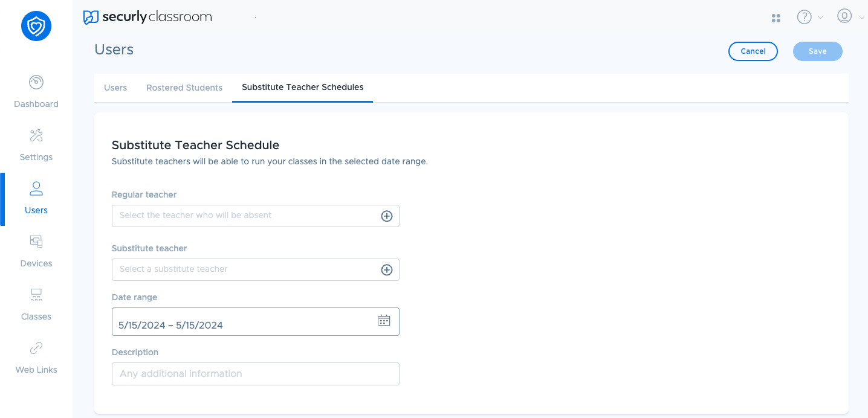
Task: Click the Cancel button
Action: tap(753, 51)
